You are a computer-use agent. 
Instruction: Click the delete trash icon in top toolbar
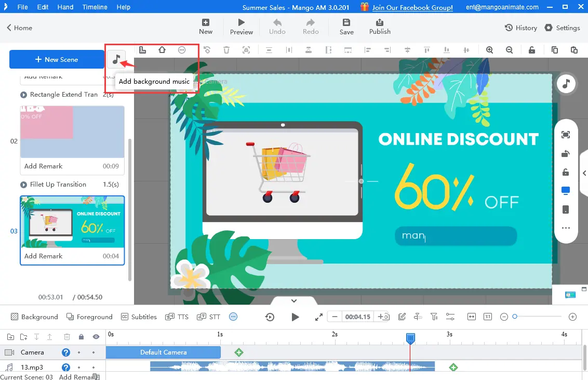point(226,50)
